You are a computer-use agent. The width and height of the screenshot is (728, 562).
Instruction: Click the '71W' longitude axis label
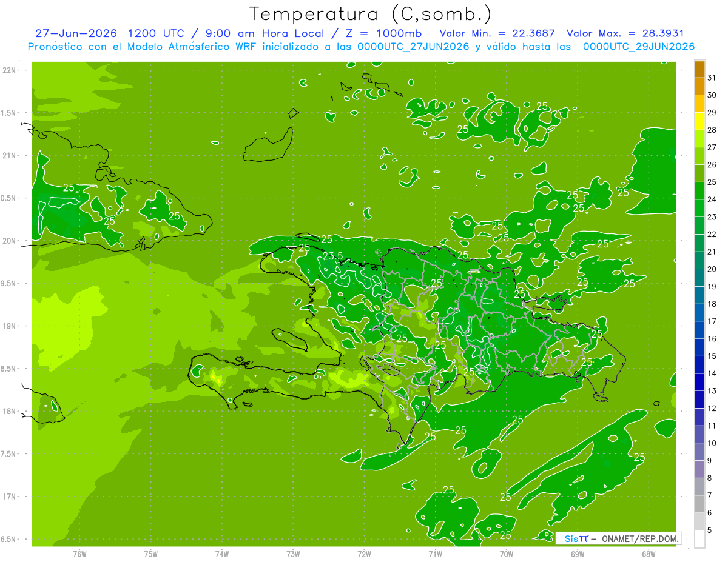(x=436, y=554)
